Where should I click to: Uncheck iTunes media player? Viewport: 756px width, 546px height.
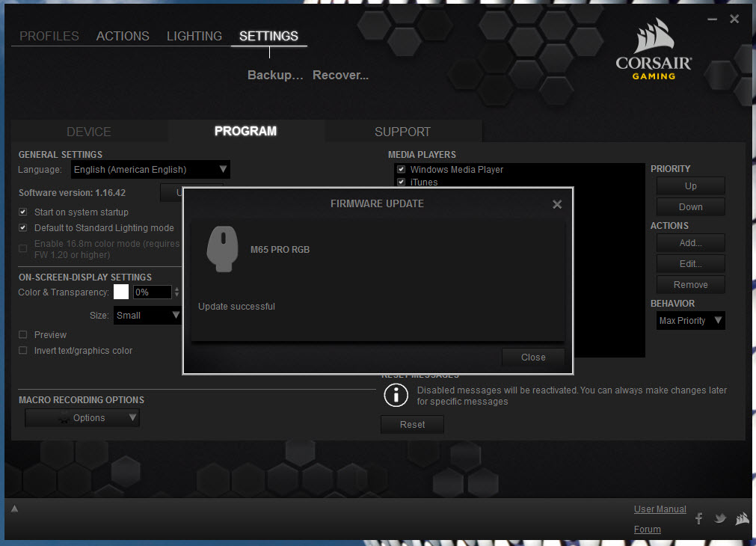(x=401, y=182)
